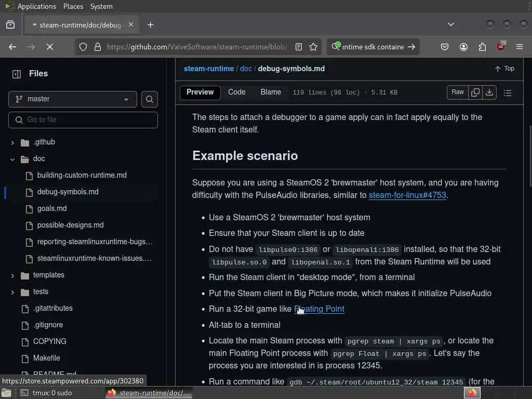Copy raw file contents

coord(475,92)
